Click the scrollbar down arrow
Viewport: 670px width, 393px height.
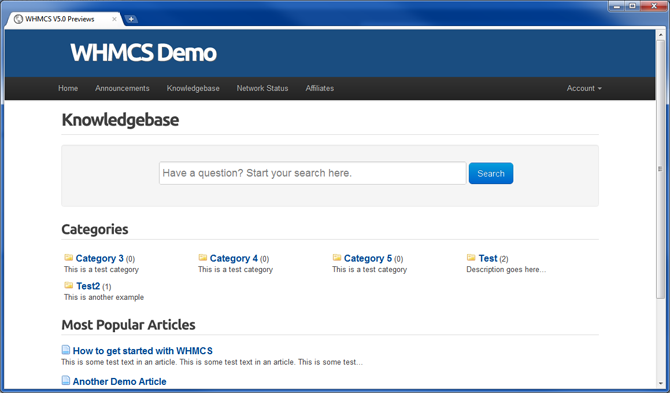tap(661, 384)
